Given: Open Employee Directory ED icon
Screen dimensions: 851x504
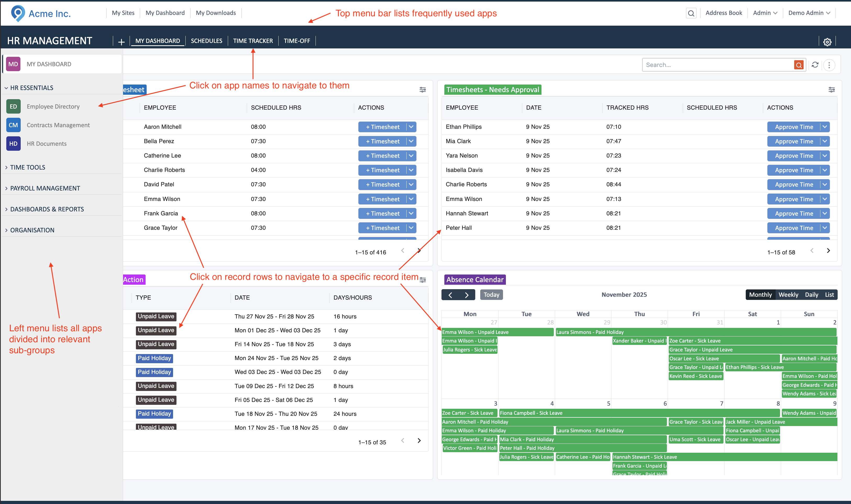Looking at the screenshot, I should pos(13,106).
